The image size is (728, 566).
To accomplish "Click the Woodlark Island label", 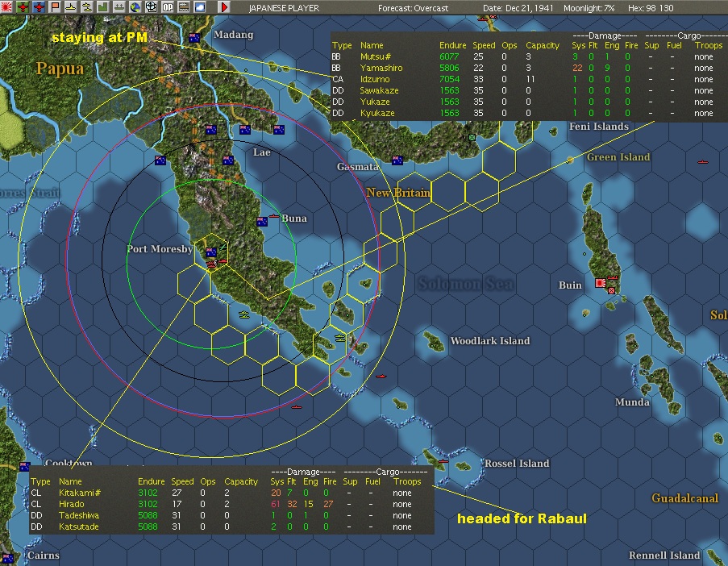I will click(x=490, y=341).
